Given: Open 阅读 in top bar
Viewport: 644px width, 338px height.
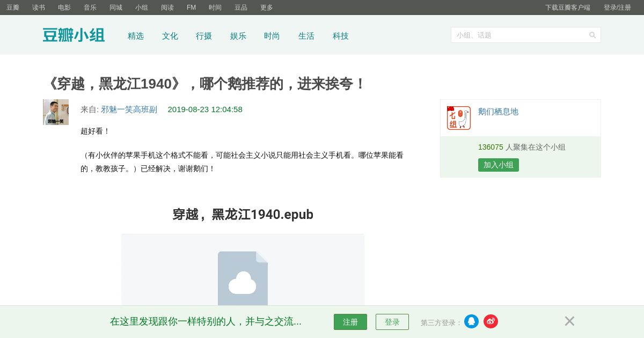Looking at the screenshot, I should tap(167, 8).
